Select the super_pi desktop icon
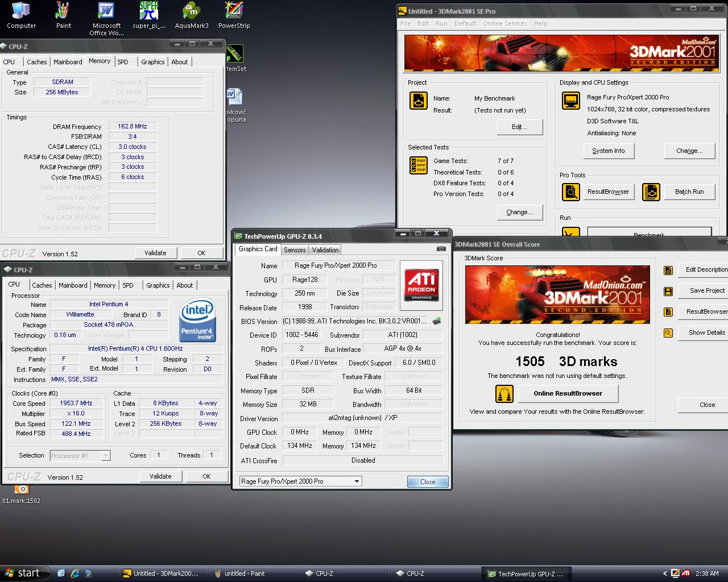This screenshot has width=728, height=582. [x=149, y=15]
